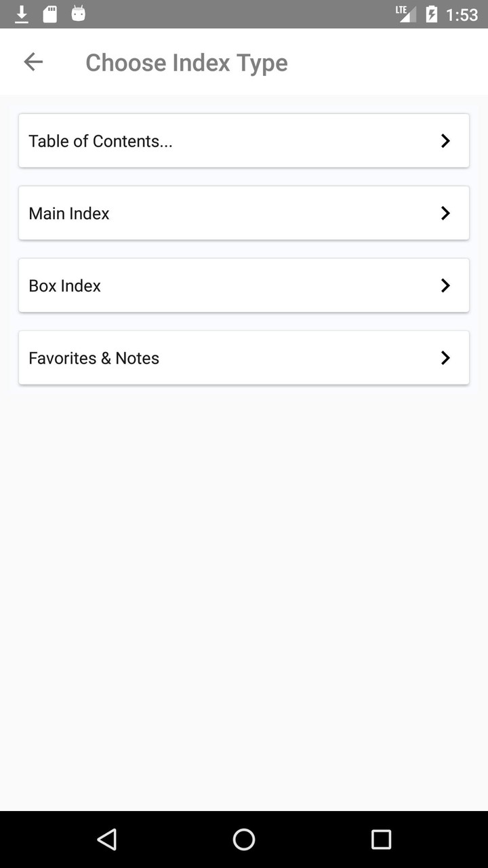Open recent apps square button
The height and width of the screenshot is (868, 488).
click(381, 840)
